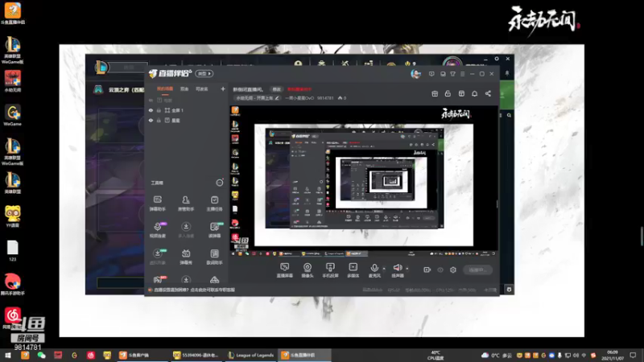
Task: Open the bullet-chat show (弹幕秀) tool
Action: [186, 257]
